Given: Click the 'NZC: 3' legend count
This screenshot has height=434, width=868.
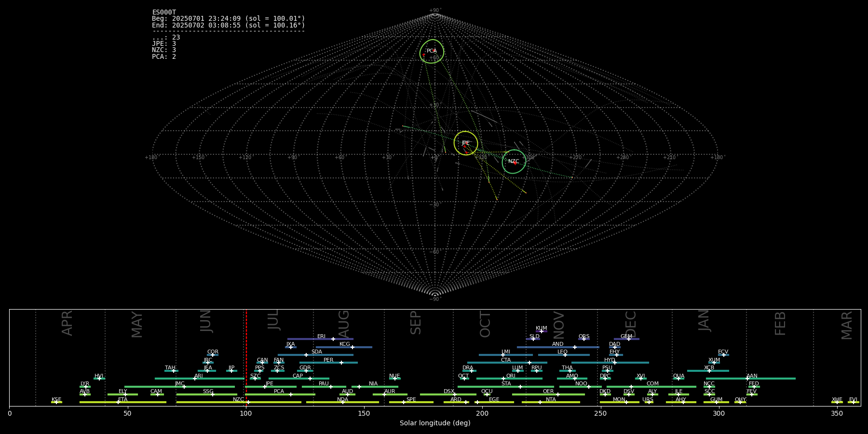Looking at the screenshot, I should pyautogui.click(x=164, y=50).
